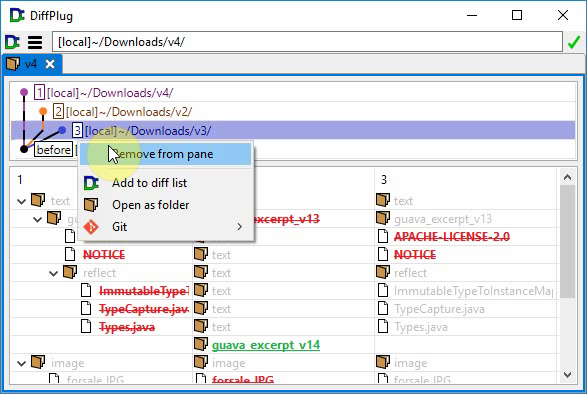
Task: Click the folder icon beside 'Open as folder'
Action: [91, 205]
